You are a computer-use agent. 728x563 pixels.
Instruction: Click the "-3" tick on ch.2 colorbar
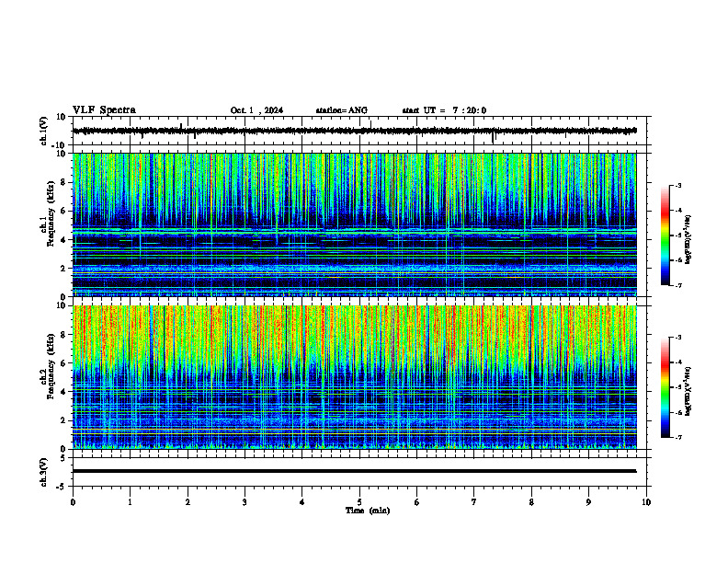pyautogui.click(x=677, y=338)
